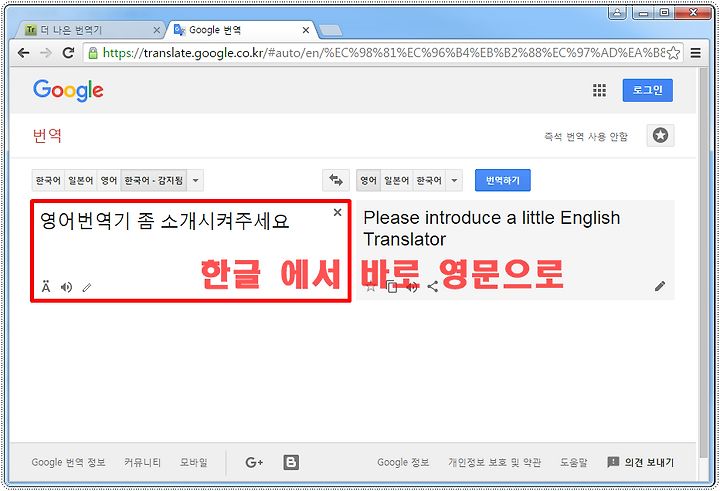Expand target language dropdown arrow
This screenshot has height=491, width=720.
click(x=454, y=181)
